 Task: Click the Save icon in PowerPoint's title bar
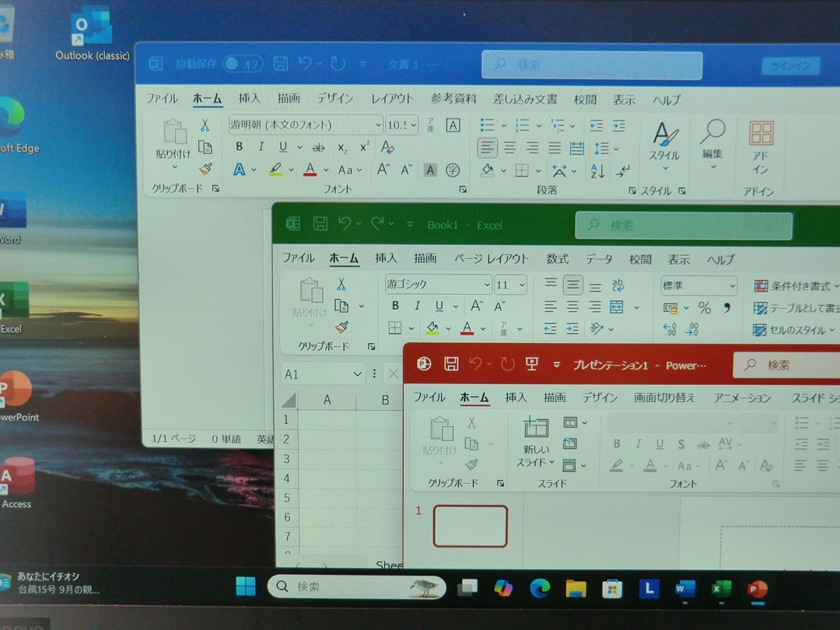452,364
